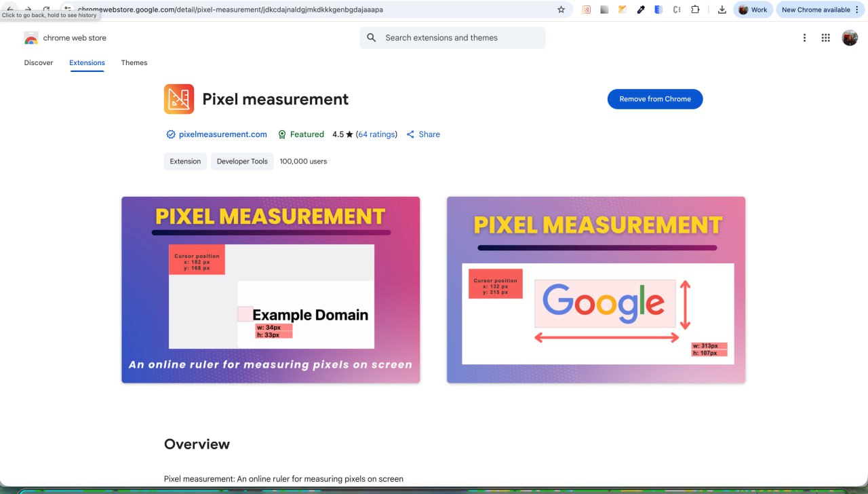The image size is (868, 494).
Task: Open the Google logo measurement screenshot
Action: [596, 290]
